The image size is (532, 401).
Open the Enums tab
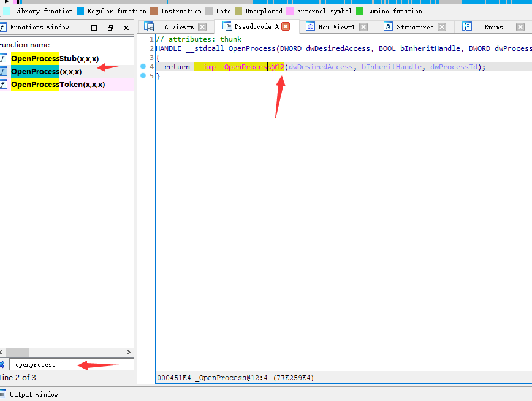pyautogui.click(x=493, y=27)
